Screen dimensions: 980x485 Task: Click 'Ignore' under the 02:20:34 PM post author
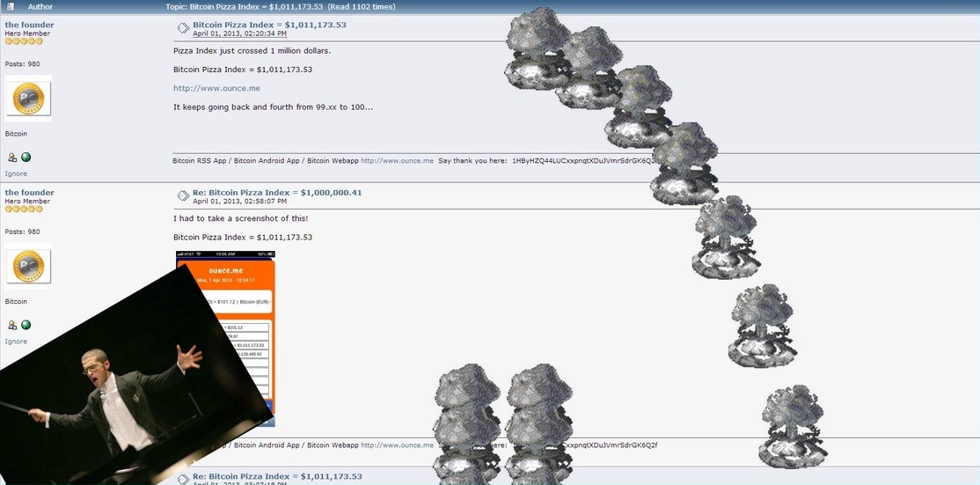click(x=16, y=173)
